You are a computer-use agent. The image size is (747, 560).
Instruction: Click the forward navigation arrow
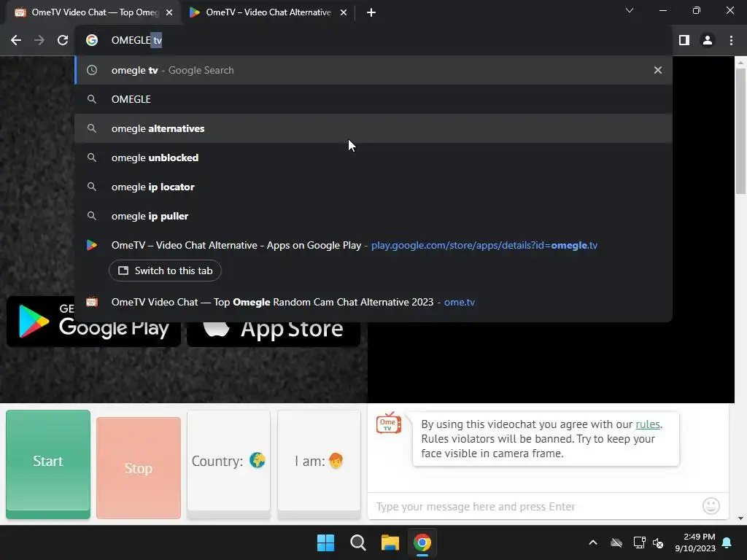[39, 41]
